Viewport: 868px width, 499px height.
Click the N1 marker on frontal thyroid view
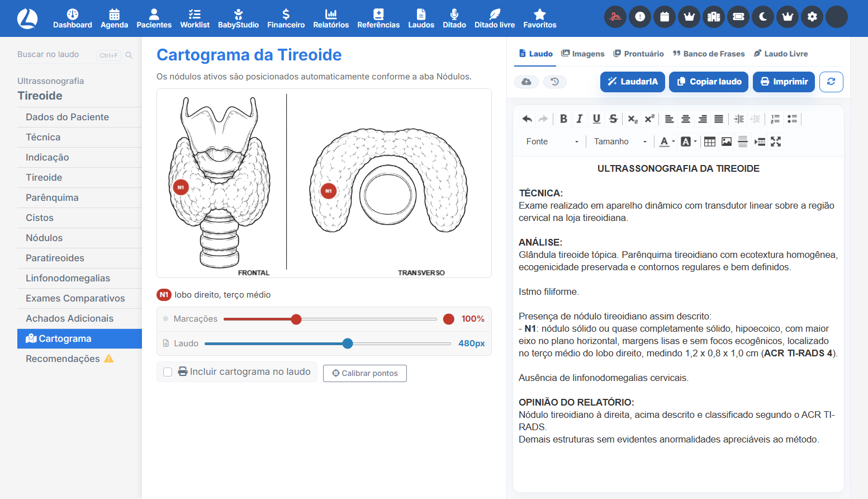pos(181,187)
